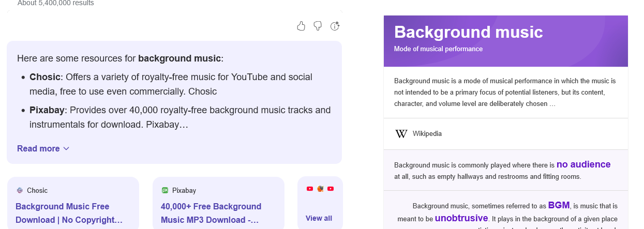The width and height of the screenshot is (644, 229).
Task: Click the highlighted 'unobtrusive' term
Action: click(x=461, y=218)
